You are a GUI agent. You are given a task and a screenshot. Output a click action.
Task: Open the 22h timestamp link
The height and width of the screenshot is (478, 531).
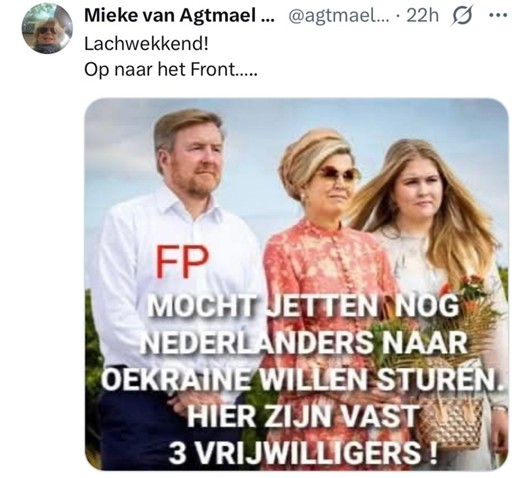[x=422, y=16]
